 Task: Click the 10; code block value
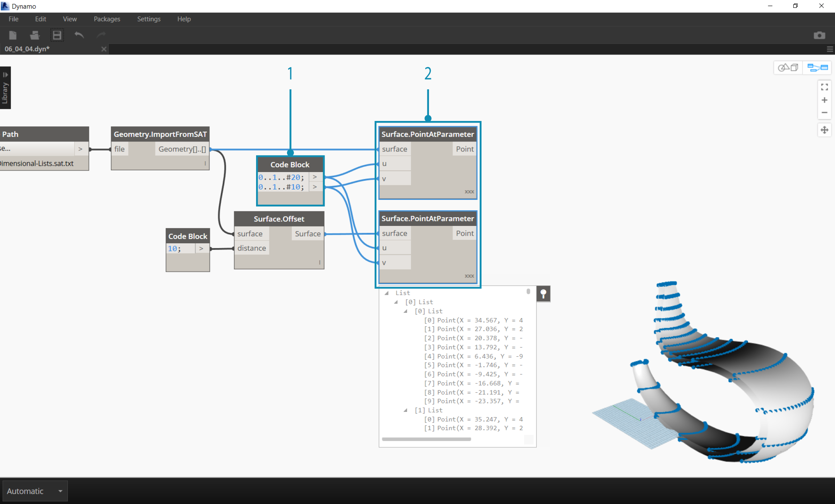point(174,249)
